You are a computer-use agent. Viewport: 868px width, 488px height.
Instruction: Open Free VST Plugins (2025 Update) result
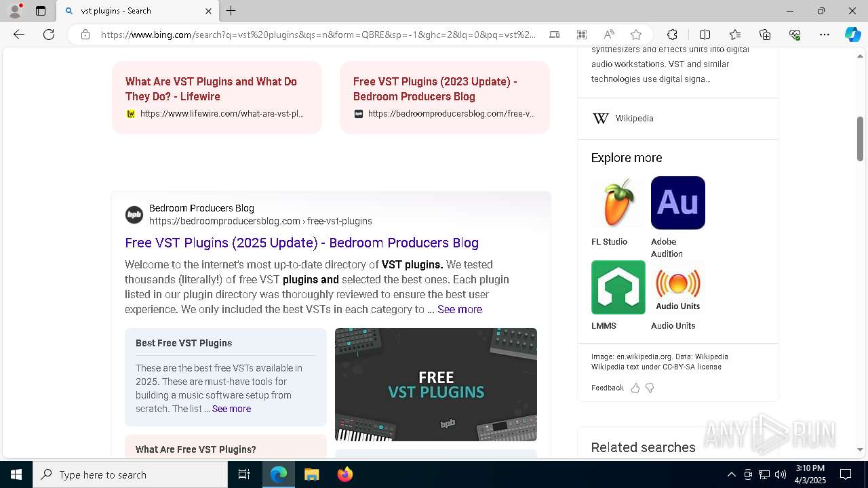(x=302, y=243)
